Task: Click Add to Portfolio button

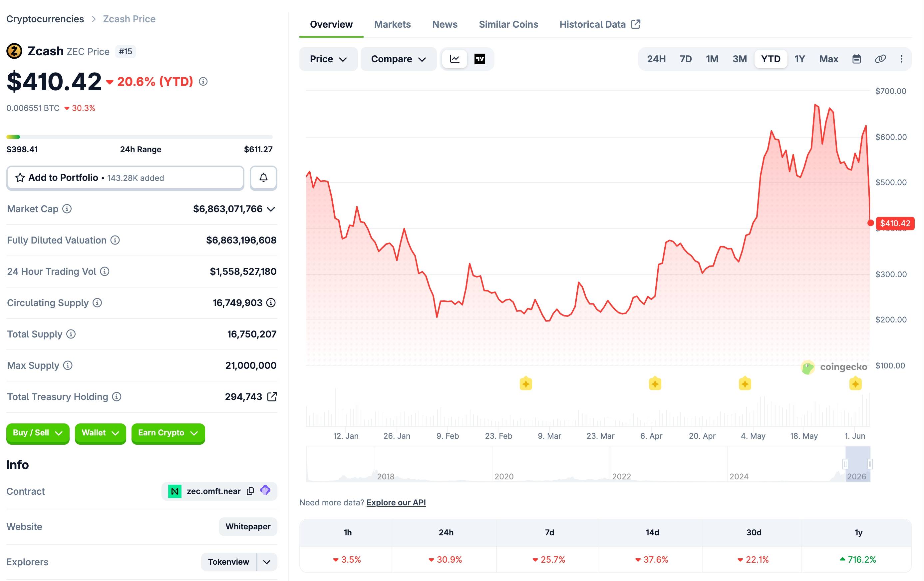Action: click(125, 178)
